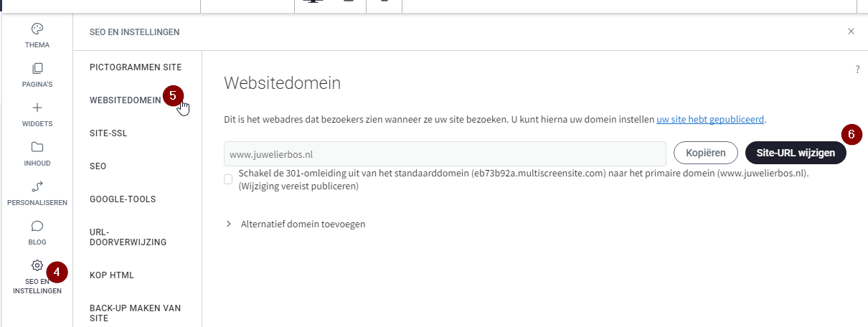
Task: Open the Widgets plus icon
Action: [37, 108]
